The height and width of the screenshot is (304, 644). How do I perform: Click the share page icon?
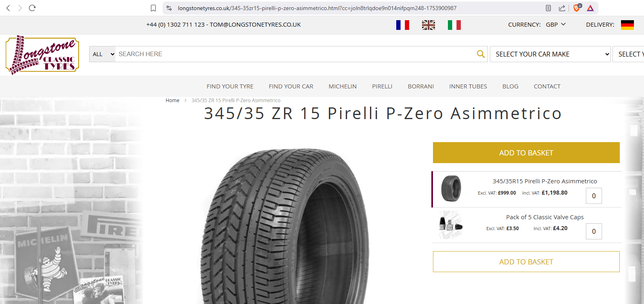(x=562, y=8)
